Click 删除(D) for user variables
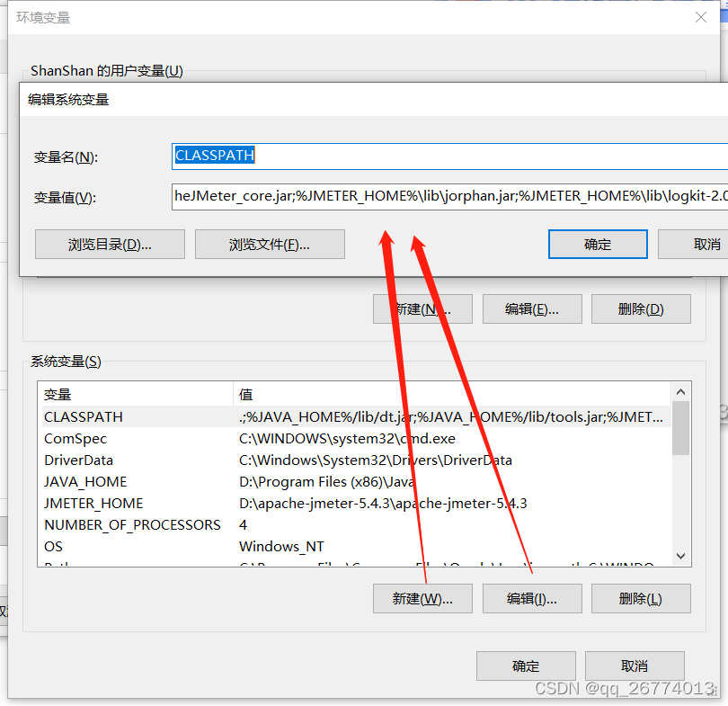Viewport: 728px width, 706px height. [641, 308]
